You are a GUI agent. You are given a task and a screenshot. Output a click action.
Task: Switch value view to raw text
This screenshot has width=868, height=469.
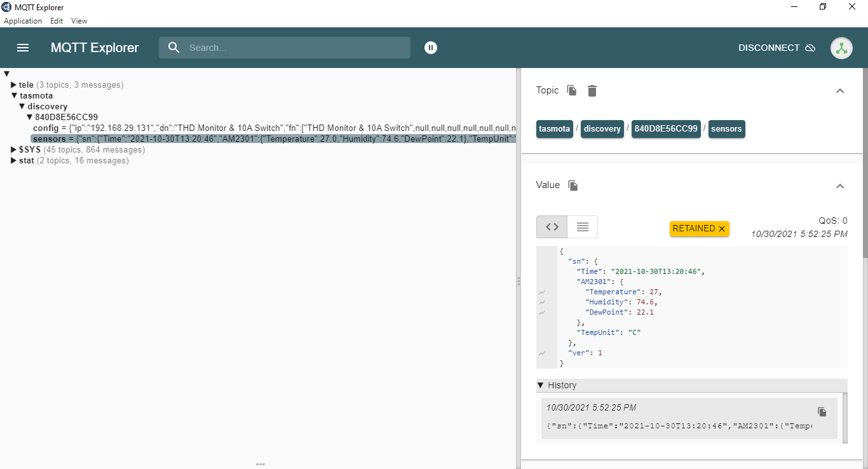pos(582,227)
